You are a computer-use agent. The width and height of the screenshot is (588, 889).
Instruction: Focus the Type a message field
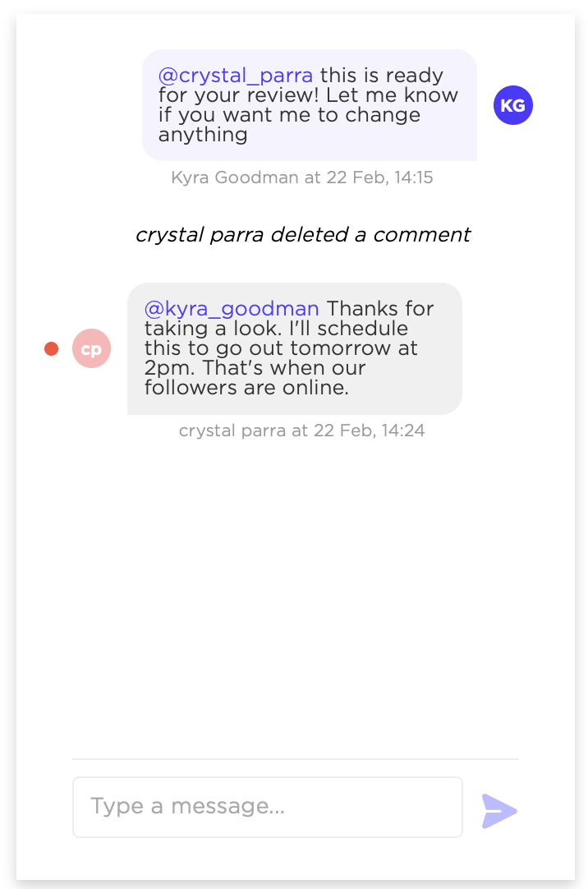pos(268,807)
